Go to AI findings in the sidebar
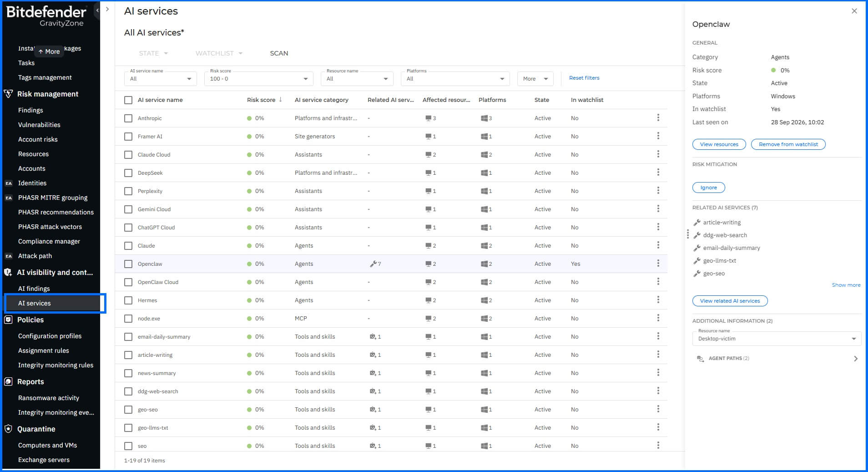The width and height of the screenshot is (868, 472). pyautogui.click(x=34, y=289)
